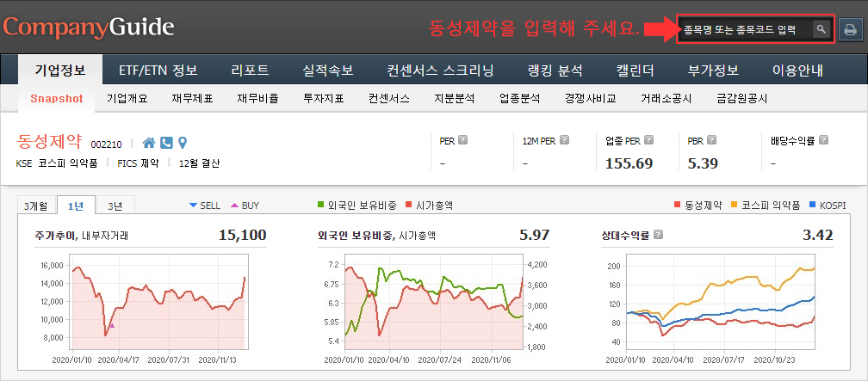Switch to the 금감원공시 sub-tab

click(741, 99)
